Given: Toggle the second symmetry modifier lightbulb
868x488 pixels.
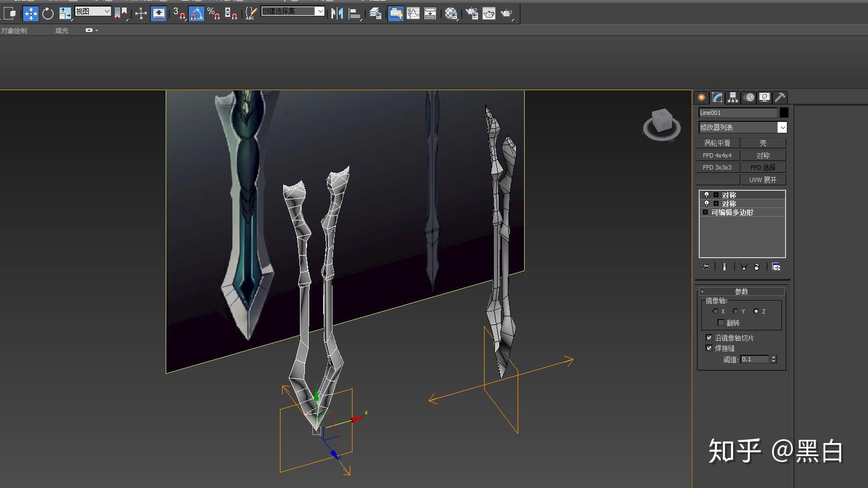Looking at the screenshot, I should pyautogui.click(x=706, y=204).
